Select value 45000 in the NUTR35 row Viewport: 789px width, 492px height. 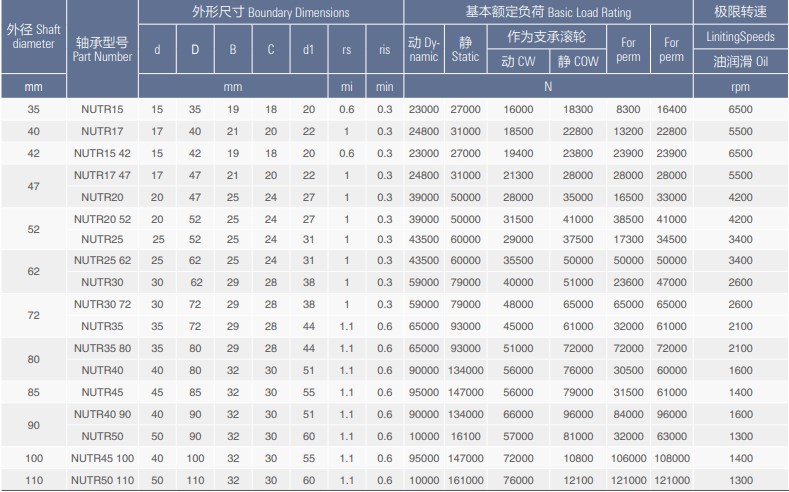(518, 326)
